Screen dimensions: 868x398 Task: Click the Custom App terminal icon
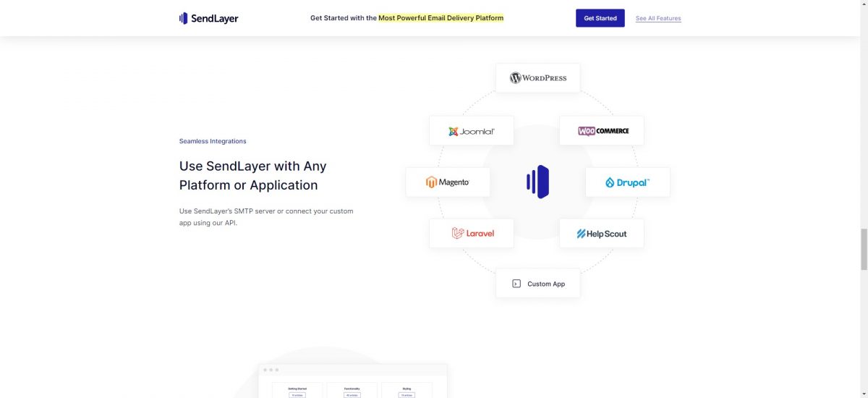(516, 284)
